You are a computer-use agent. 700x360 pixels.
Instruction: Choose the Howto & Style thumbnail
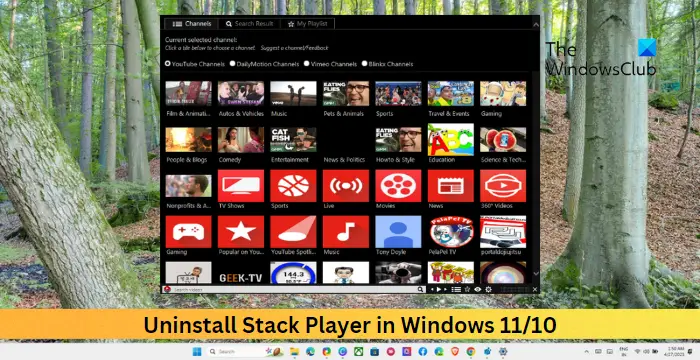pyautogui.click(x=398, y=140)
